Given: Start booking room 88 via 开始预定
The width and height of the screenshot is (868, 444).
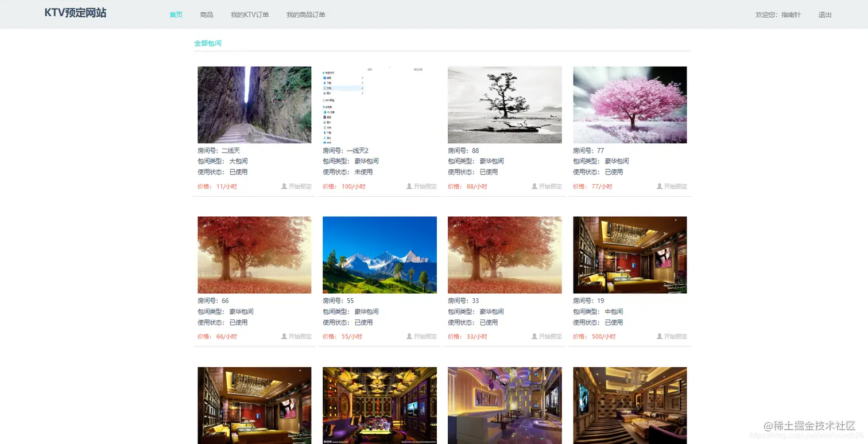Looking at the screenshot, I should tap(550, 186).
